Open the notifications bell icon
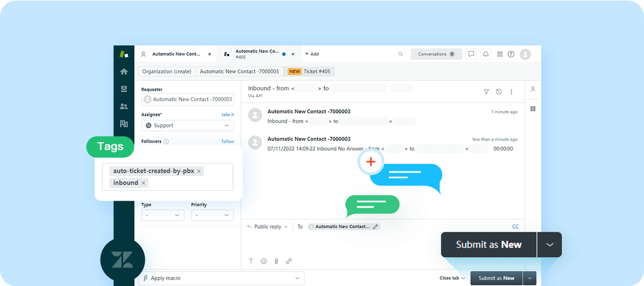This screenshot has width=644, height=286. click(x=486, y=54)
